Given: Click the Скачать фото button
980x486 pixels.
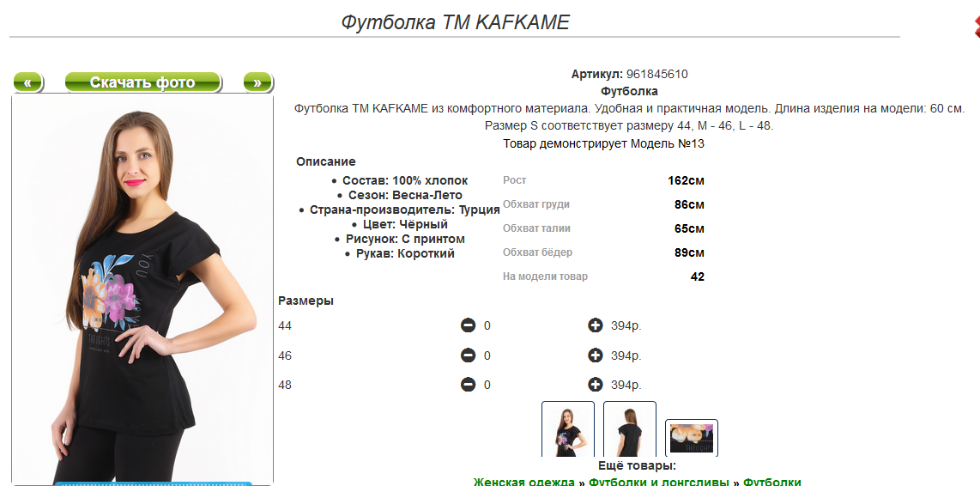Looking at the screenshot, I should point(143,82).
